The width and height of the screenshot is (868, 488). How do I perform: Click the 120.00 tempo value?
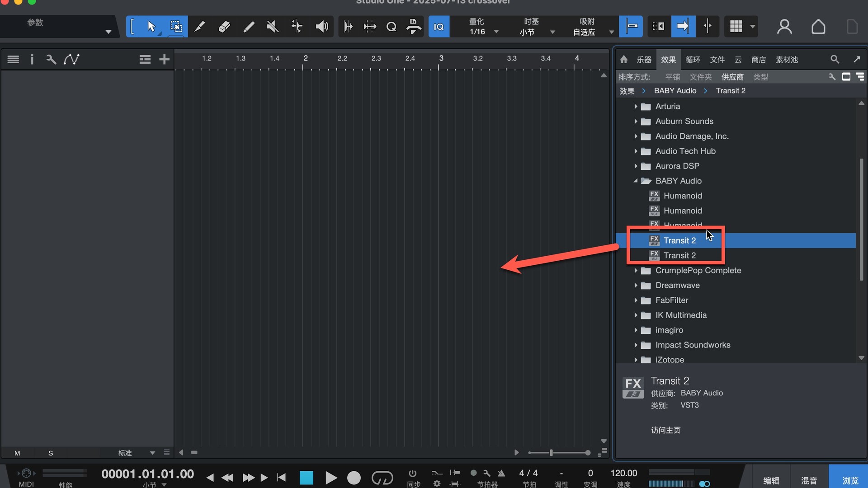623,473
